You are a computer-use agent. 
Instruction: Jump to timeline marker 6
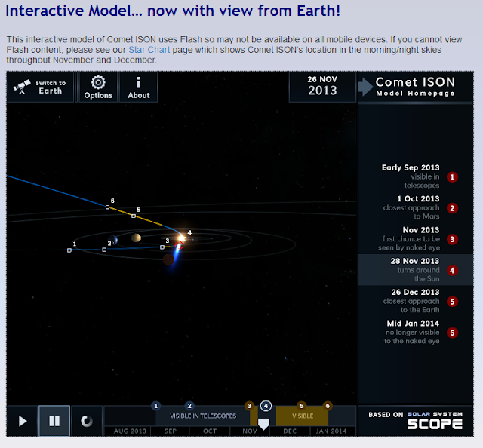(328, 406)
